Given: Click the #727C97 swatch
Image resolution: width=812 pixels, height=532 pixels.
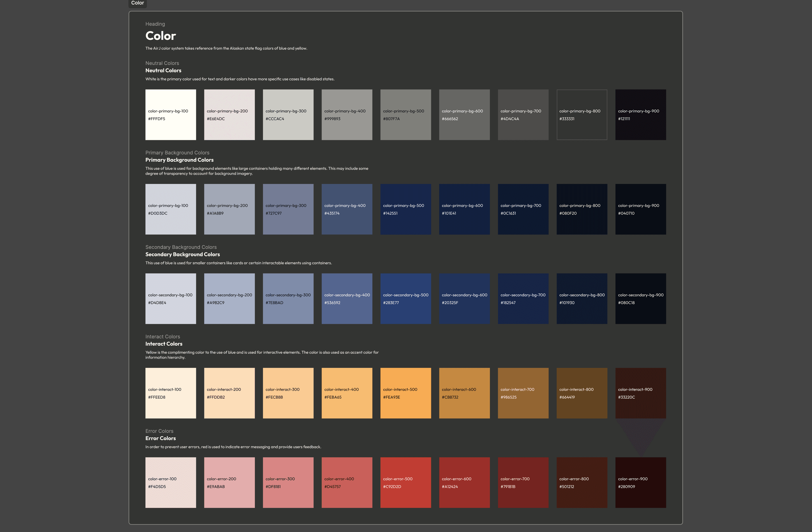Looking at the screenshot, I should click(x=288, y=209).
